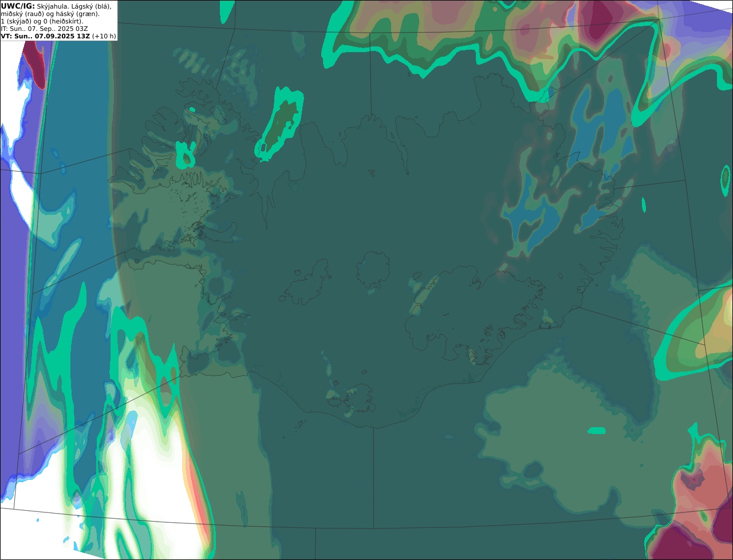Click the text 'Skýjahula. Lágský (blá),'
Viewport: 733px width, 560px height.
coord(74,6)
